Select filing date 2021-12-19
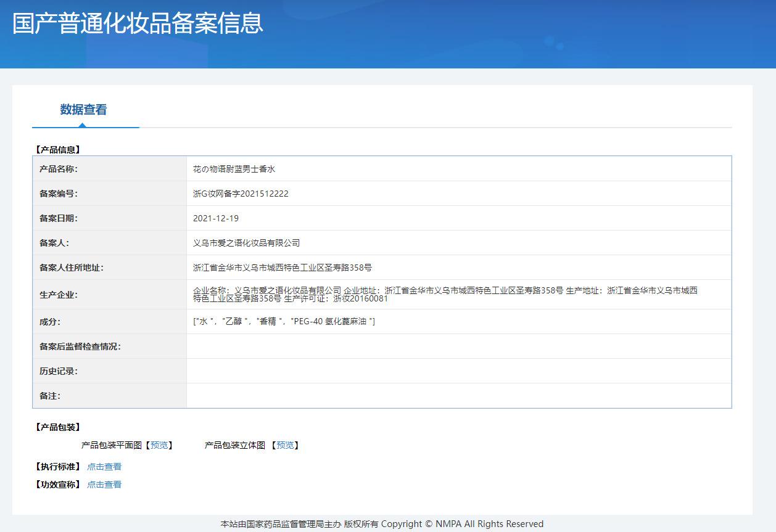Viewport: 776px width, 532px height. click(216, 218)
